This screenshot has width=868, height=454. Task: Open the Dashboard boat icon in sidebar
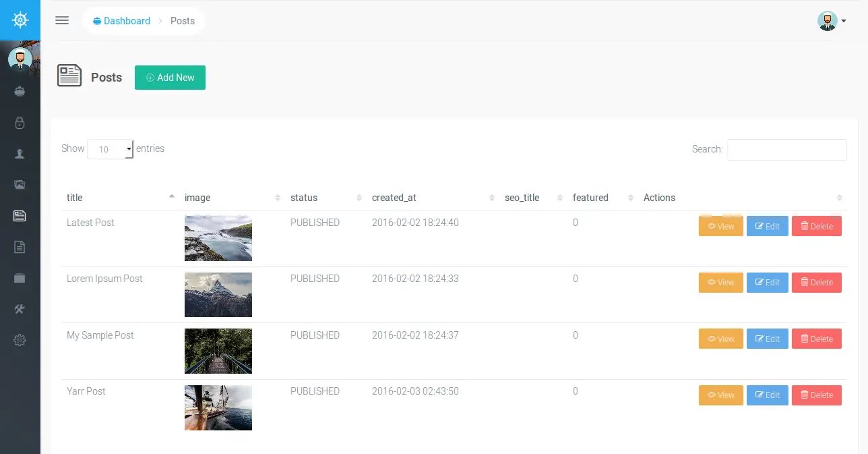coord(20,91)
